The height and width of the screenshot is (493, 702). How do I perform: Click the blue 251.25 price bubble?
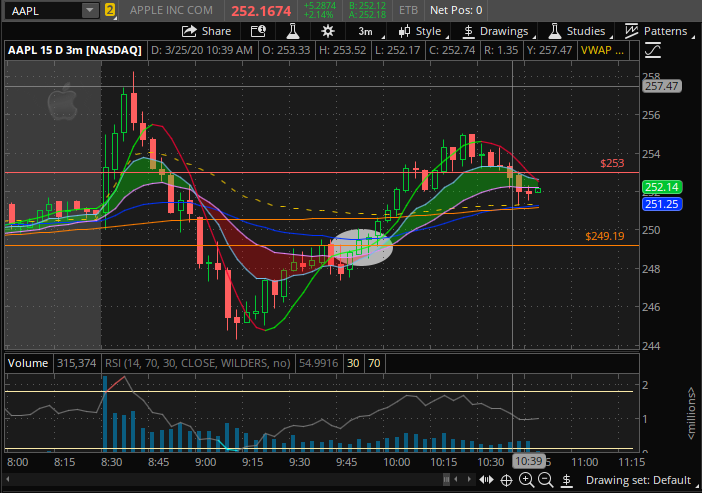(x=662, y=204)
